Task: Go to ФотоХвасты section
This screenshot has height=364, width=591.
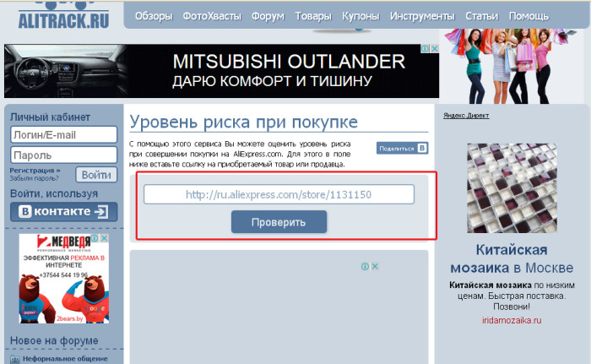Action: pos(212,16)
